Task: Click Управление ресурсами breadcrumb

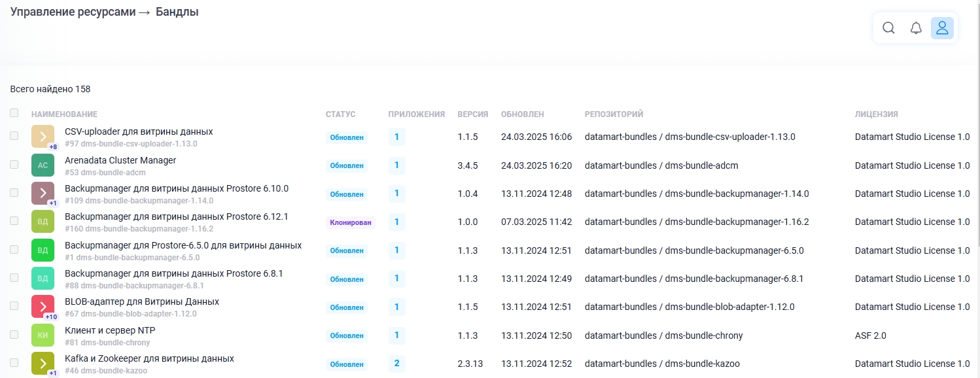Action: point(73,12)
